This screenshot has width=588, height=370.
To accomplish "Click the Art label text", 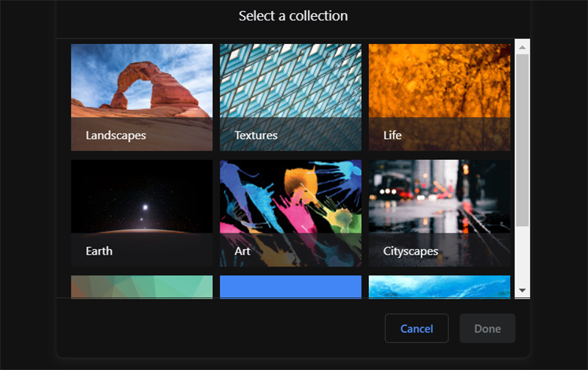I will pos(243,251).
